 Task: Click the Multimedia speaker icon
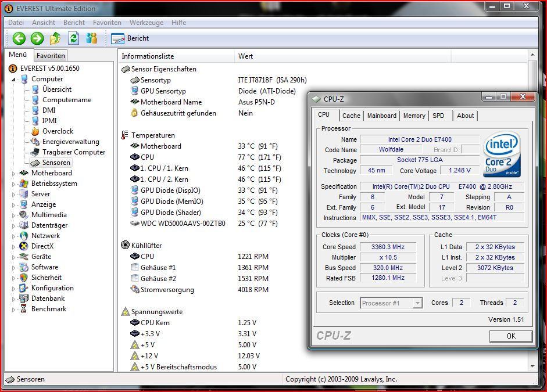[23, 215]
